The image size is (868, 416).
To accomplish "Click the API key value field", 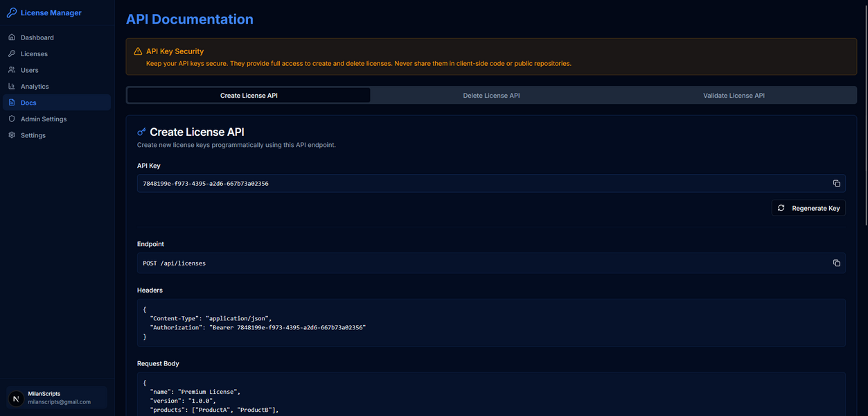I will click(x=491, y=183).
